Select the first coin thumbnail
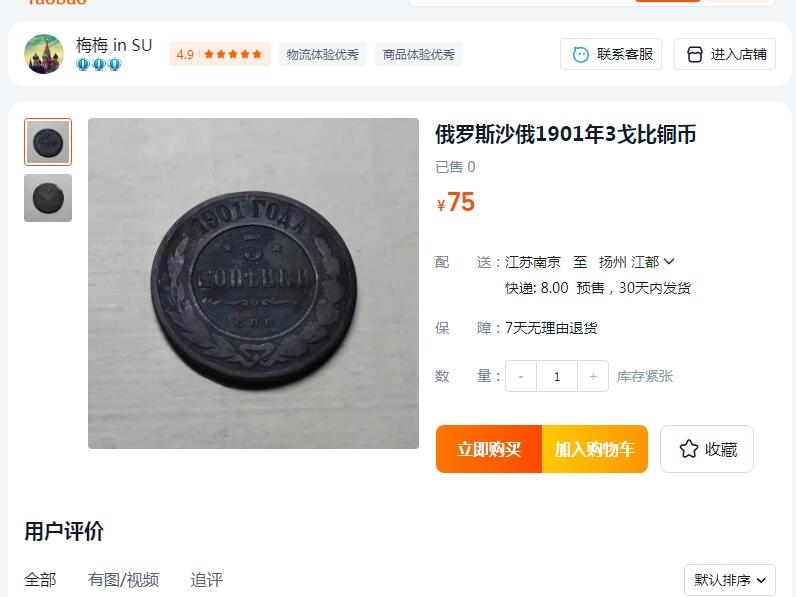The height and width of the screenshot is (597, 796). coord(48,142)
